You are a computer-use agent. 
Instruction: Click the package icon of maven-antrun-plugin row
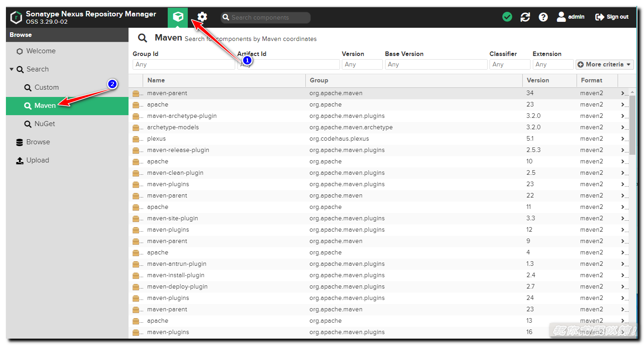click(136, 264)
